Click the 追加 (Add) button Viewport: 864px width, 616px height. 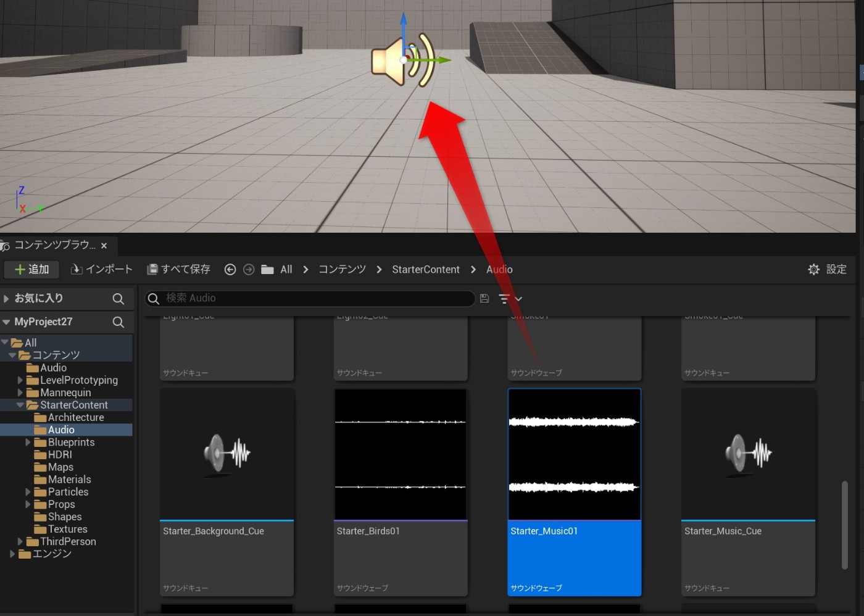click(31, 269)
